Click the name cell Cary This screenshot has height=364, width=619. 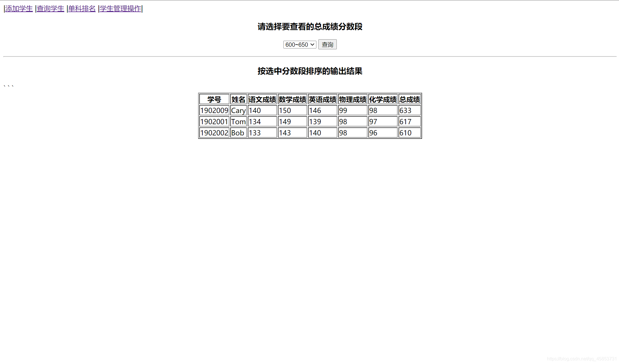(x=238, y=110)
